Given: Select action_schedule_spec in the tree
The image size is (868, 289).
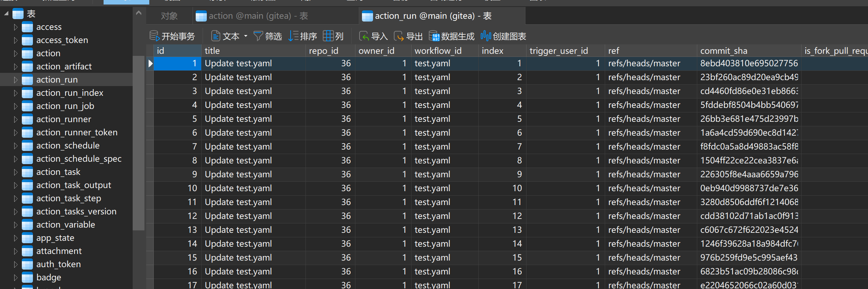Looking at the screenshot, I should [x=79, y=159].
